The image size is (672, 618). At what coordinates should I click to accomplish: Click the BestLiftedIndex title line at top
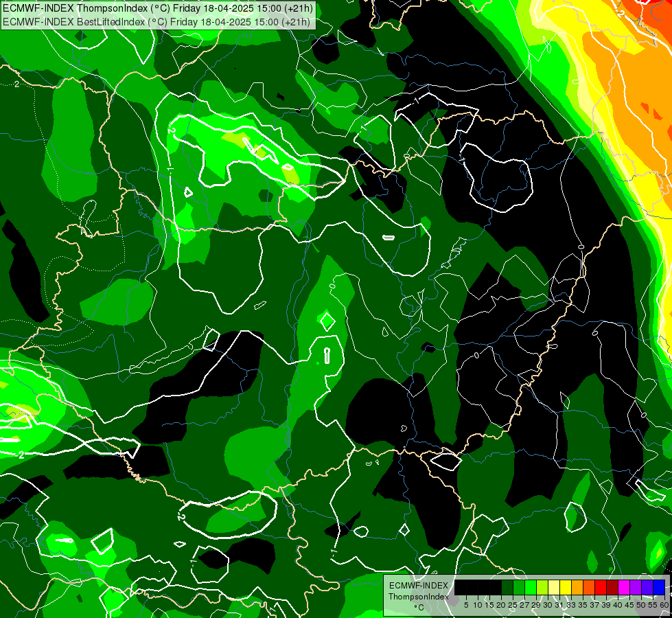(x=157, y=22)
